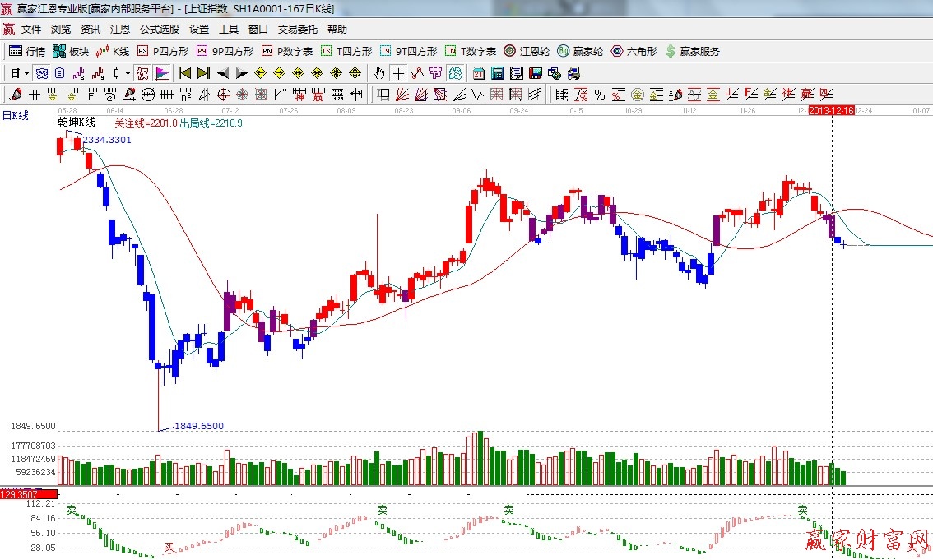Open the 交易委托 menu
933x560 pixels.
[297, 30]
